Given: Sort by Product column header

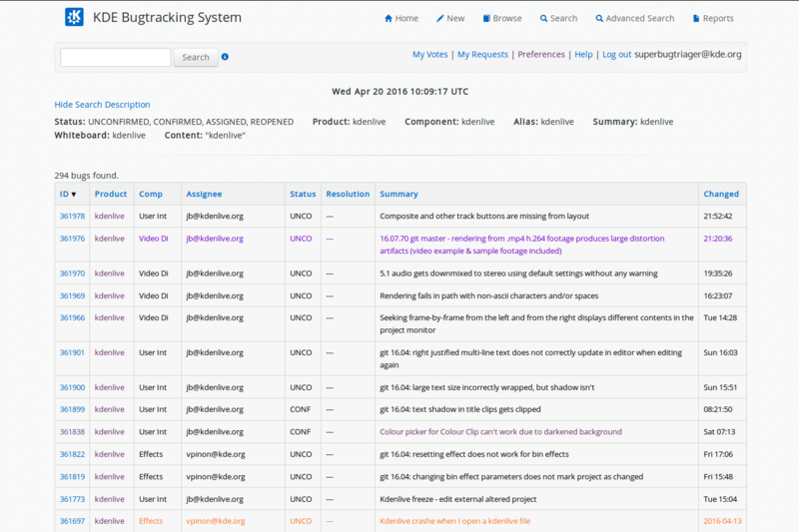Looking at the screenshot, I should [111, 194].
